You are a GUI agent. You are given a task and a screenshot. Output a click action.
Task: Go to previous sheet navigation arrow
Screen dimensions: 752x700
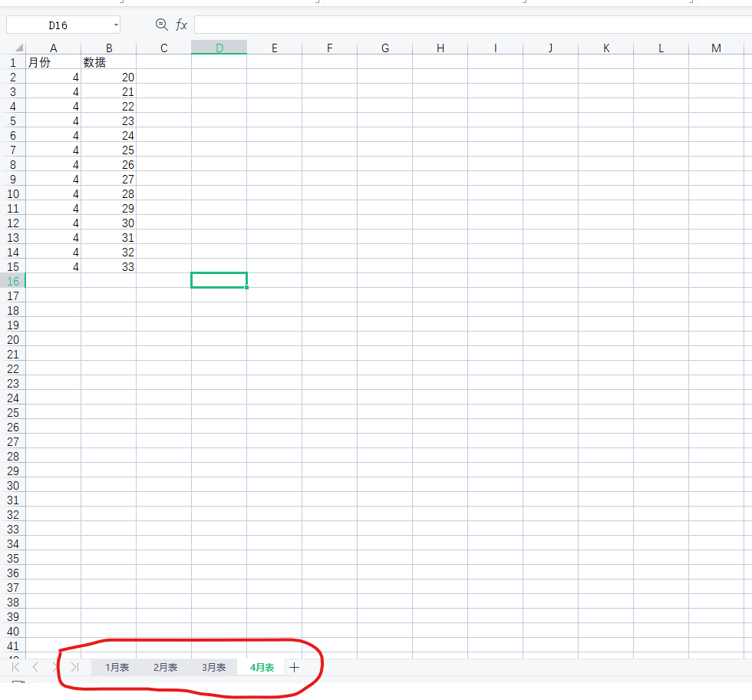(35, 667)
